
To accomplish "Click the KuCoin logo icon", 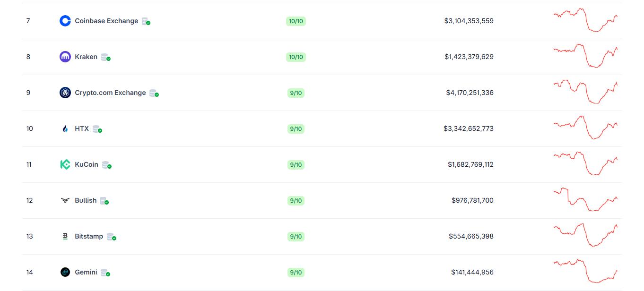I will pyautogui.click(x=65, y=164).
